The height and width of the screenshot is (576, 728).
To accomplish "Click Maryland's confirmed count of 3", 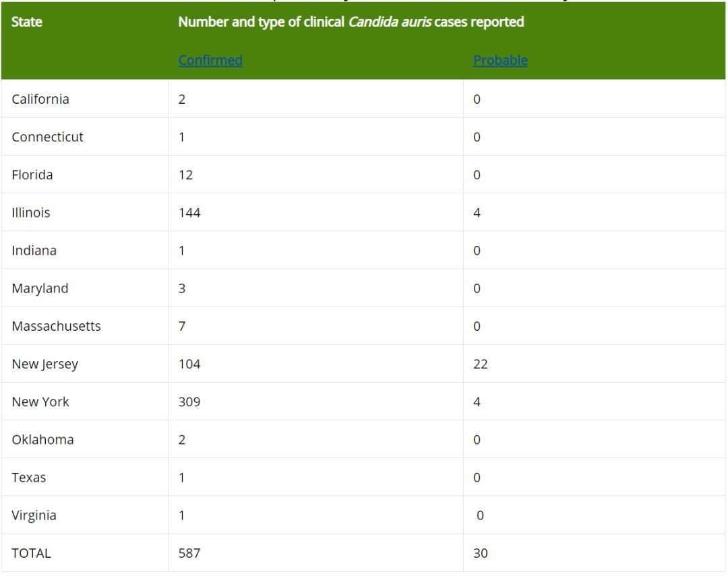I will click(182, 288).
